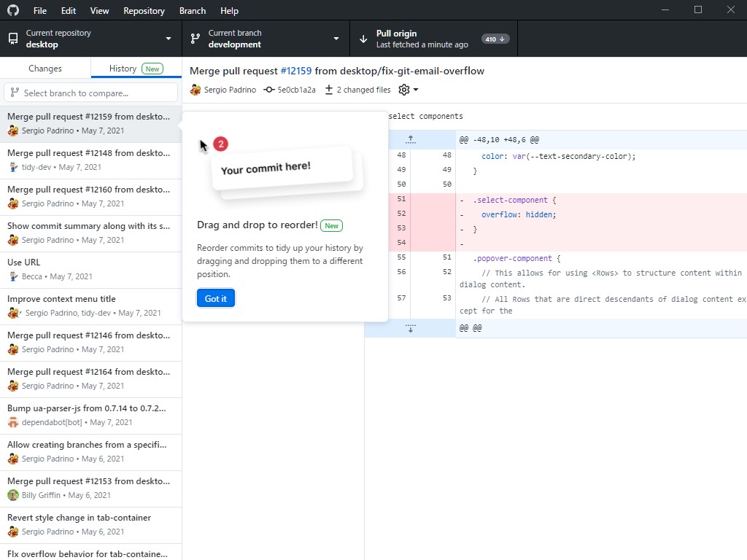Open the Branch menu
The height and width of the screenshot is (560, 747).
click(193, 11)
